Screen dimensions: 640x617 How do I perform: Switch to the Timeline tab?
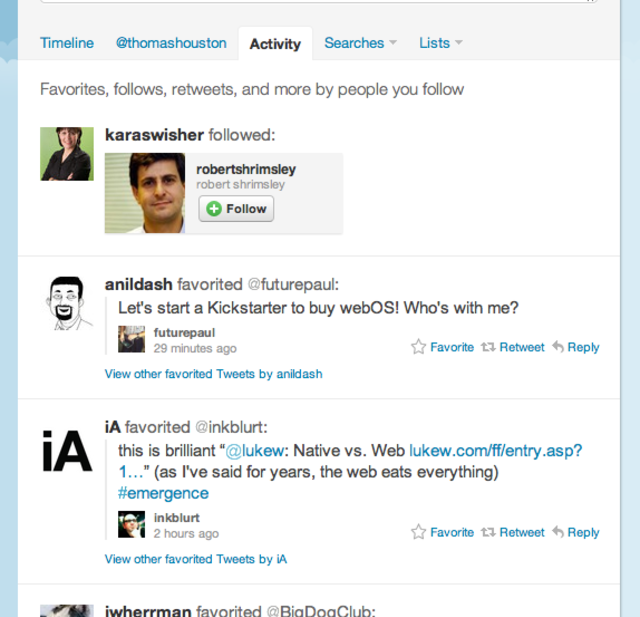coord(67,43)
